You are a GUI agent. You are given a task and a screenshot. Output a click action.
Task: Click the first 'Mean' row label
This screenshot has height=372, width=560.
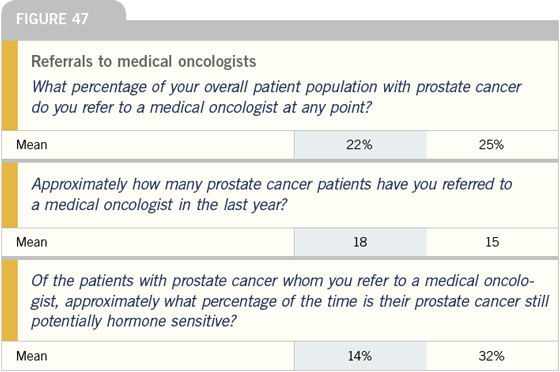point(31,145)
